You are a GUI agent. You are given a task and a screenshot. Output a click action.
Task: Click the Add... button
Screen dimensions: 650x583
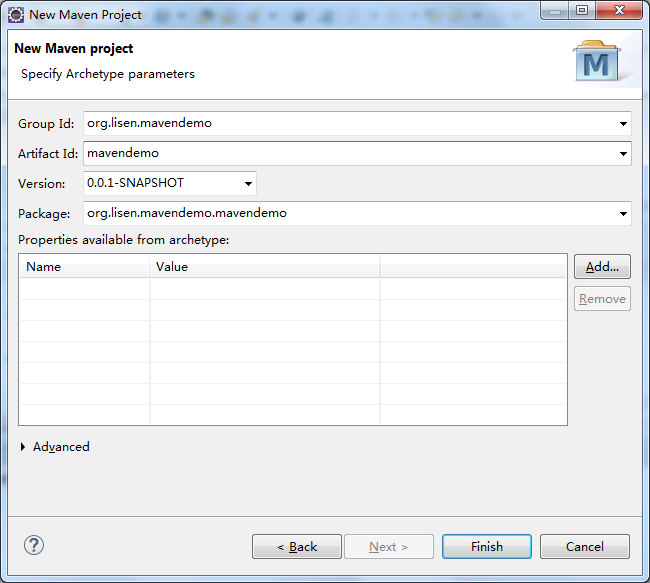[x=602, y=267]
